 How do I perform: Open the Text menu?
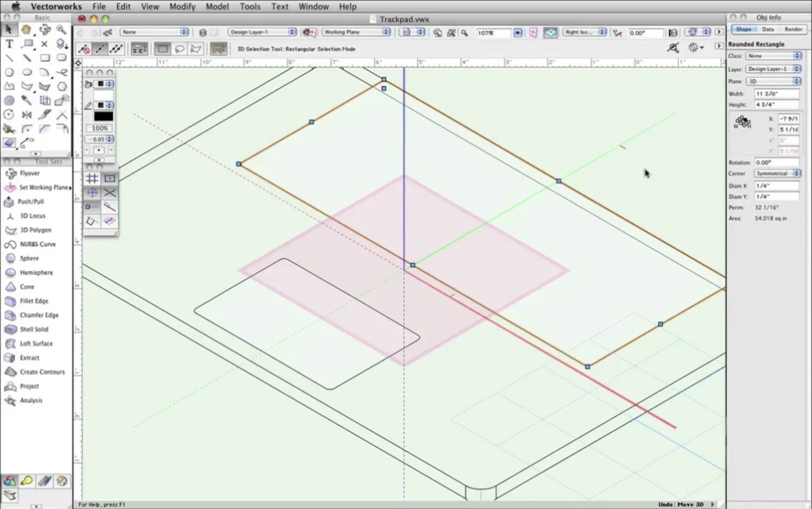pyautogui.click(x=280, y=6)
